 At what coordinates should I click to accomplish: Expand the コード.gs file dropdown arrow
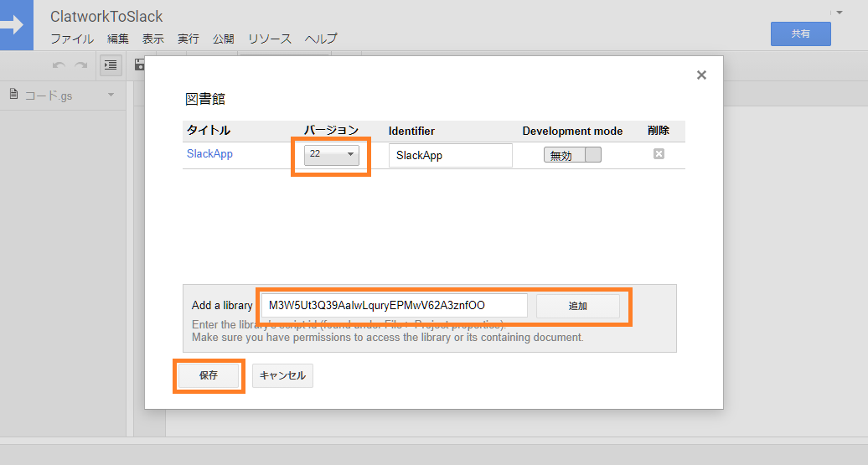(x=111, y=96)
